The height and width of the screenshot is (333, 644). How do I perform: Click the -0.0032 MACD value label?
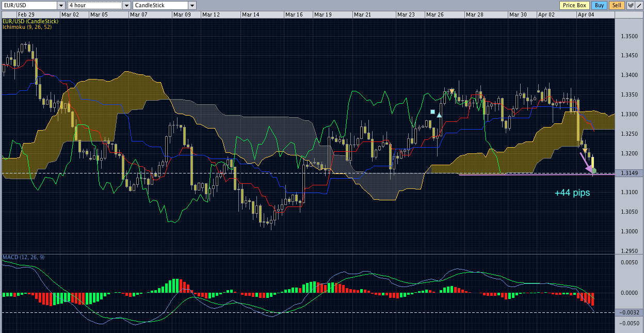coord(629,312)
